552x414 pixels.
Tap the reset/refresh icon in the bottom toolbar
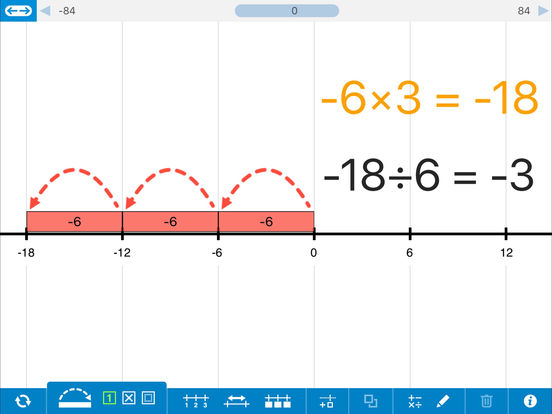tap(23, 401)
